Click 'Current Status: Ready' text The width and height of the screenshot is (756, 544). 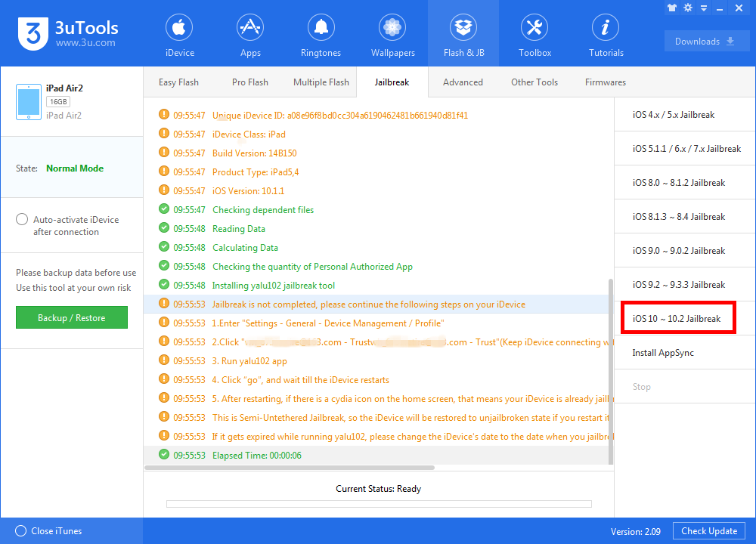click(379, 489)
